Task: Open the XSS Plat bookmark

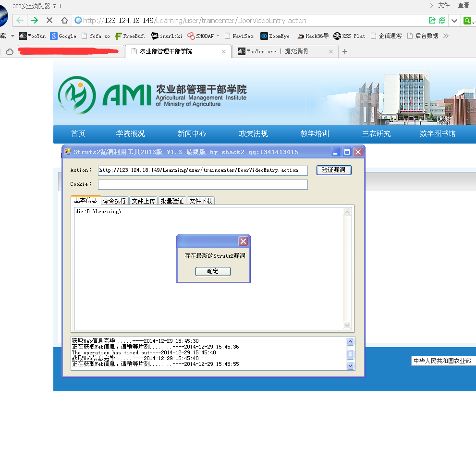Action: [349, 36]
